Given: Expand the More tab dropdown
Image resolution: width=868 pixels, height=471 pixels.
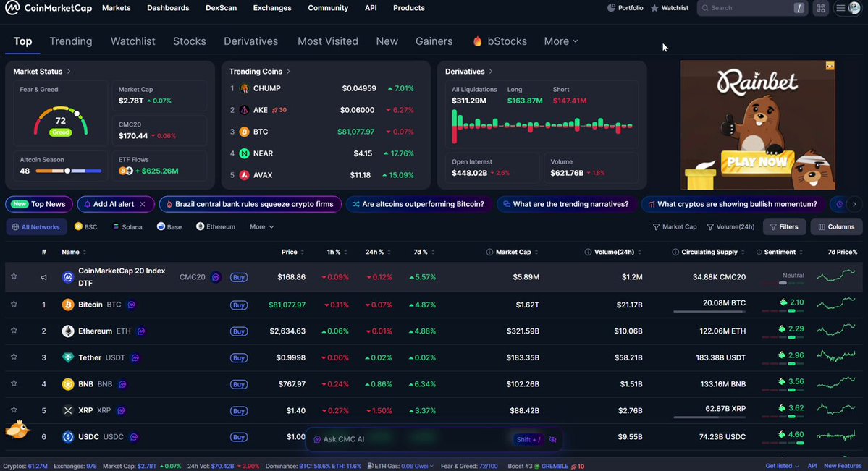Looking at the screenshot, I should coord(561,41).
